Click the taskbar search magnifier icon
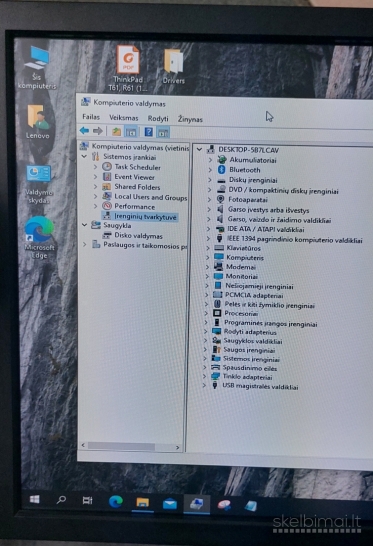This screenshot has height=546, width=373. pyautogui.click(x=61, y=500)
